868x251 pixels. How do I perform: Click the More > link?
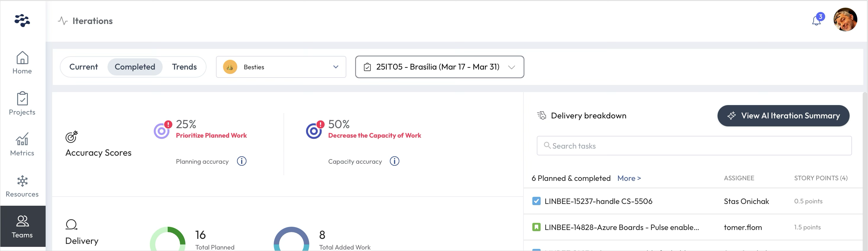click(629, 178)
